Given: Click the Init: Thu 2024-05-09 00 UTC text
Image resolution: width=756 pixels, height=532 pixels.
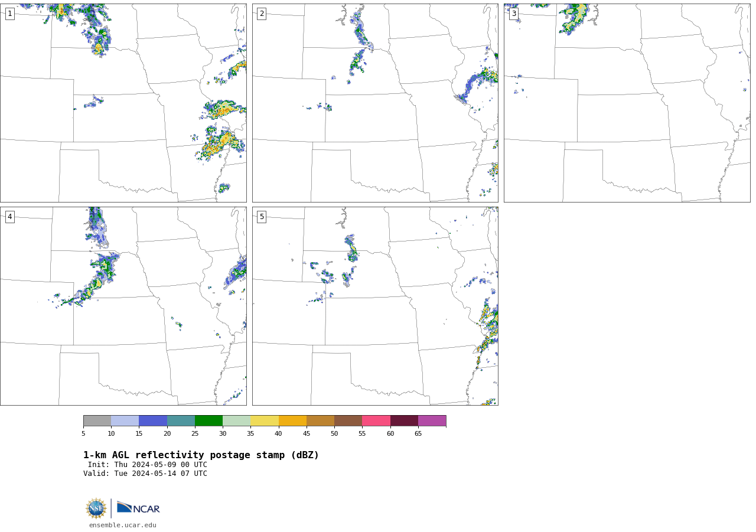Looking at the screenshot, I should pyautogui.click(x=147, y=465).
